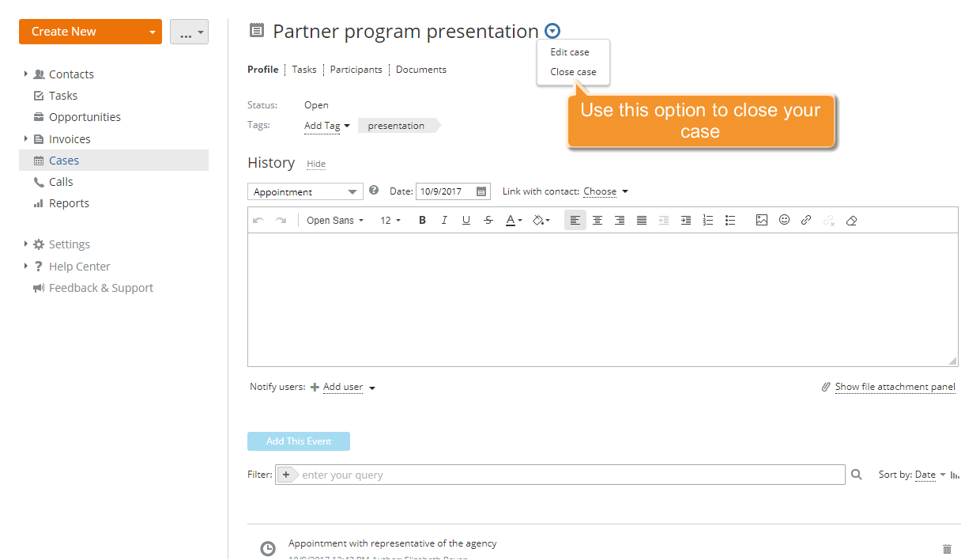The height and width of the screenshot is (560, 980).
Task: Open the event type dropdown showing Appointment
Action: coord(305,191)
